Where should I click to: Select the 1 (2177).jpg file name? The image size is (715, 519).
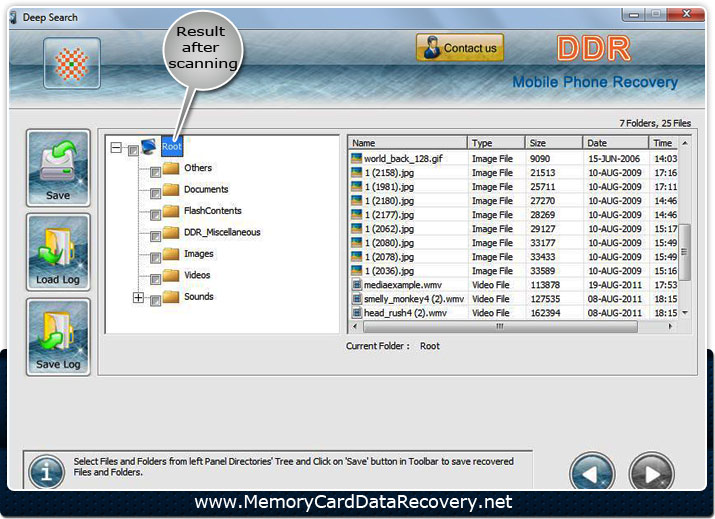[x=389, y=215]
